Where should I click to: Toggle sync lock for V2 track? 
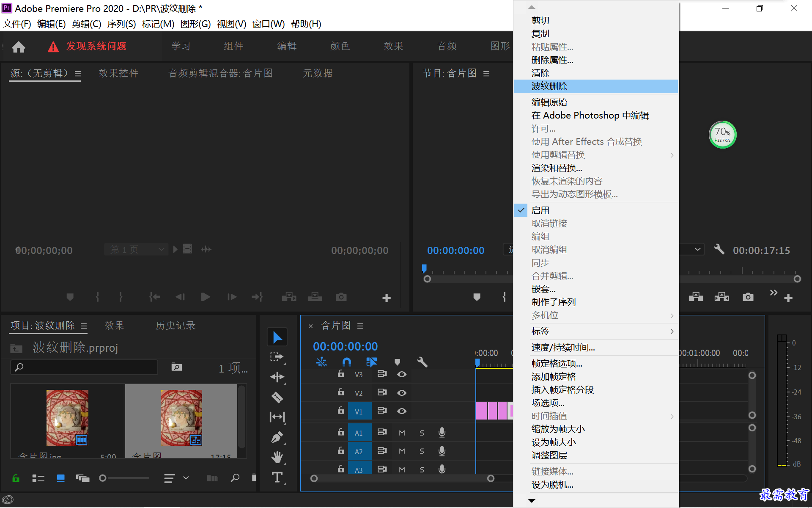[382, 392]
